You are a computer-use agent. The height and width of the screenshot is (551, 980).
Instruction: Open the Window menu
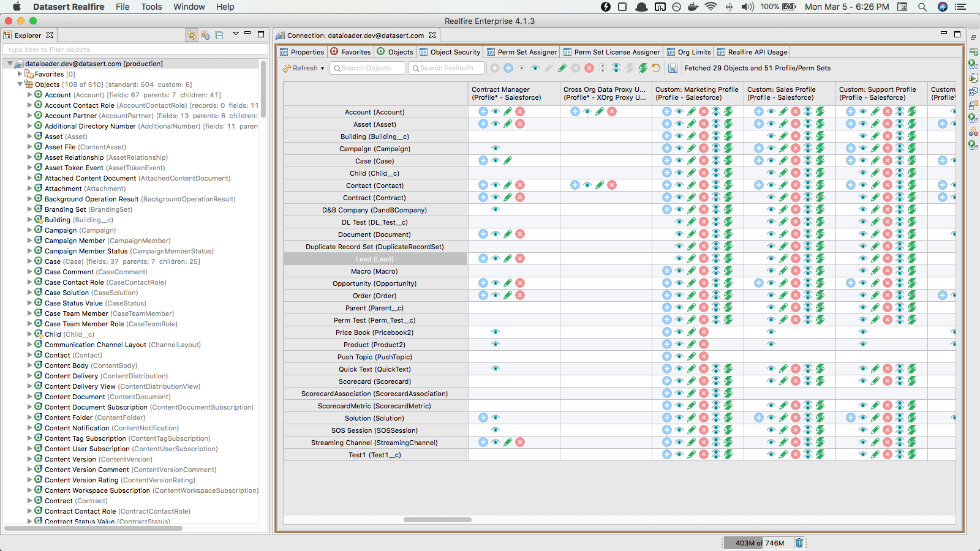click(189, 7)
